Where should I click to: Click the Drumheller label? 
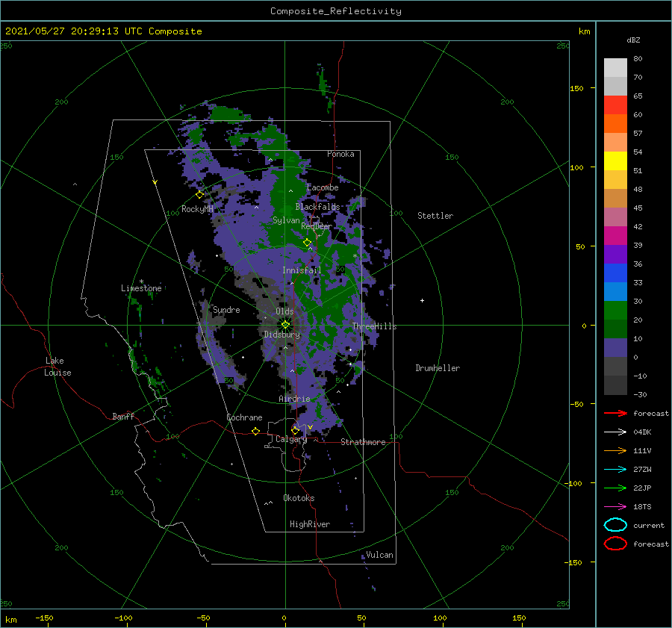438,368
